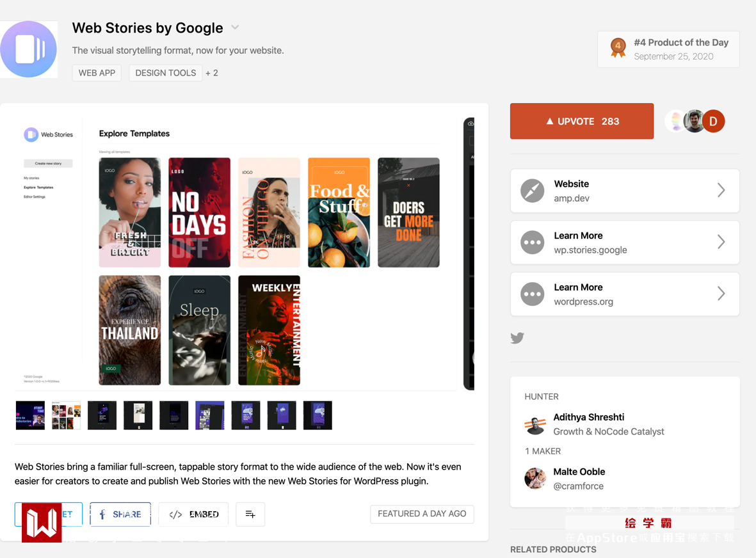Open Malte Ooble's profile name

(579, 472)
